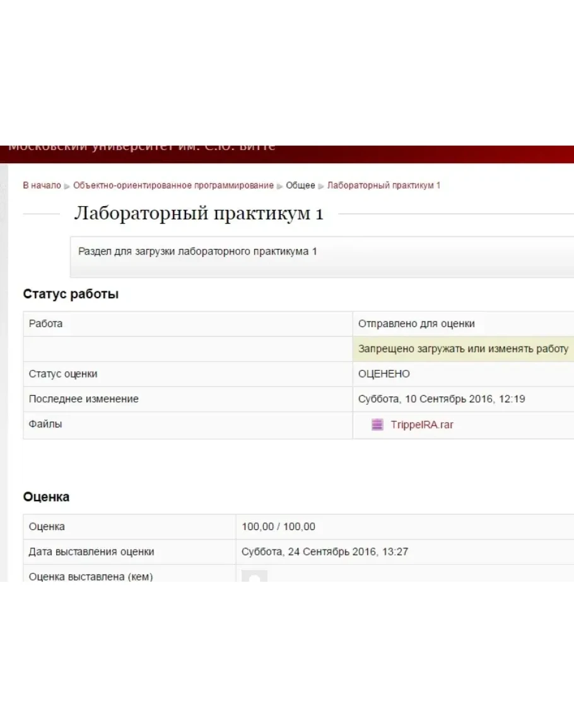Screen dimensions: 574x728
Task: Click breadcrumb arrow just before "Общее"
Action: pos(280,186)
